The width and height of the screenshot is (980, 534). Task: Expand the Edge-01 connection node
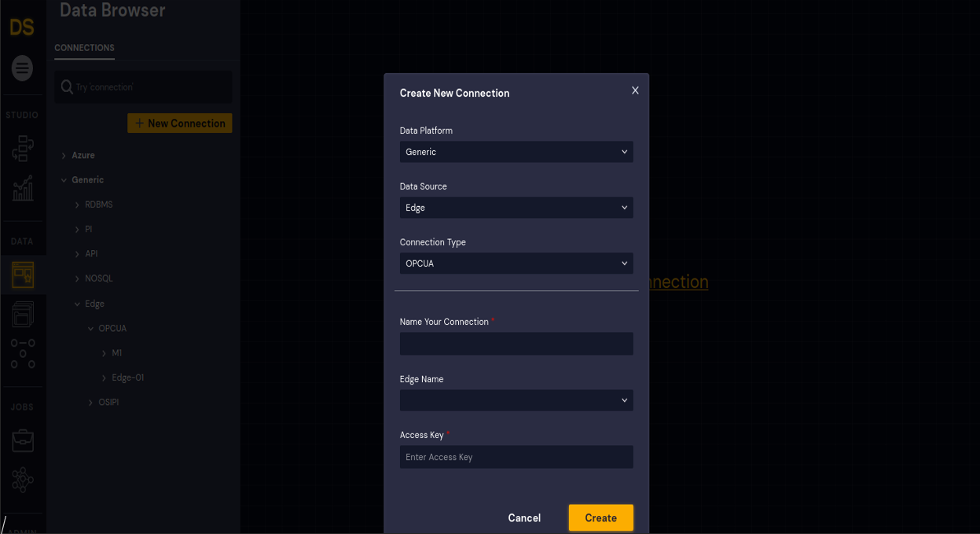[104, 378]
